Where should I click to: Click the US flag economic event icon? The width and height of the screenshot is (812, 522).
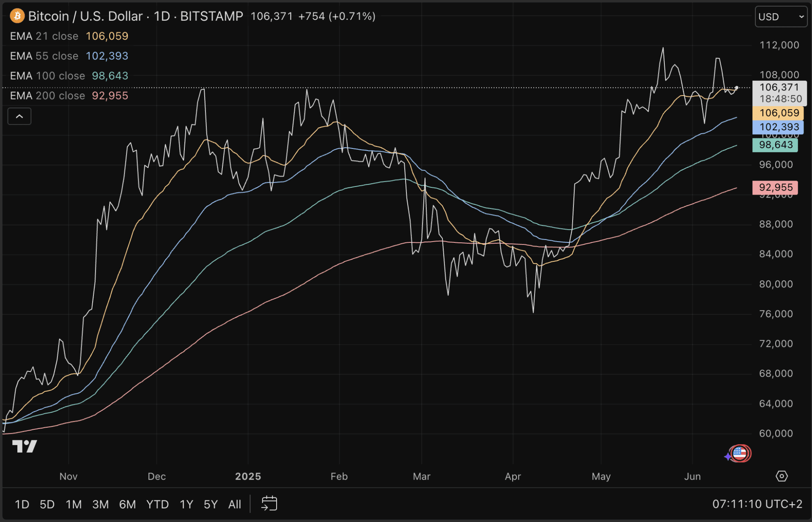[x=739, y=453]
